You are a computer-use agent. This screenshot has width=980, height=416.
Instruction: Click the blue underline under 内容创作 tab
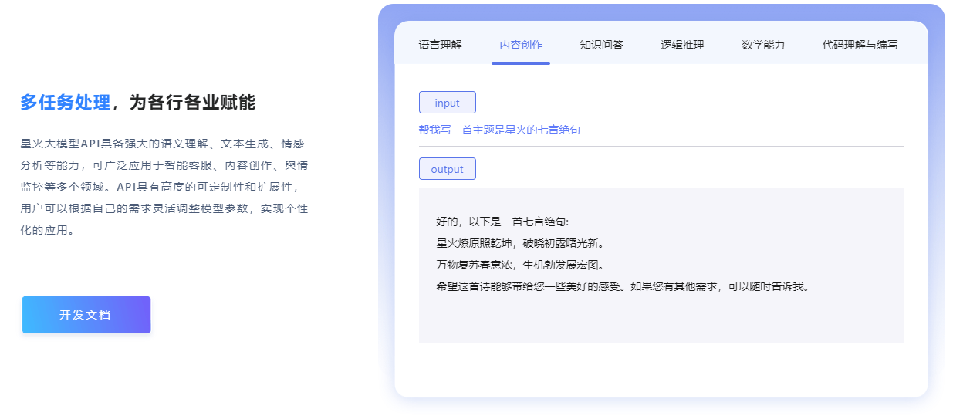[521, 63]
